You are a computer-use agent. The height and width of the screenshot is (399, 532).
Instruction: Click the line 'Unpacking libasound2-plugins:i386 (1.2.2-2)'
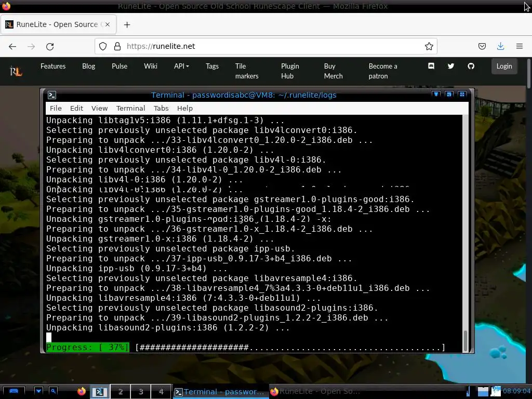168,328
